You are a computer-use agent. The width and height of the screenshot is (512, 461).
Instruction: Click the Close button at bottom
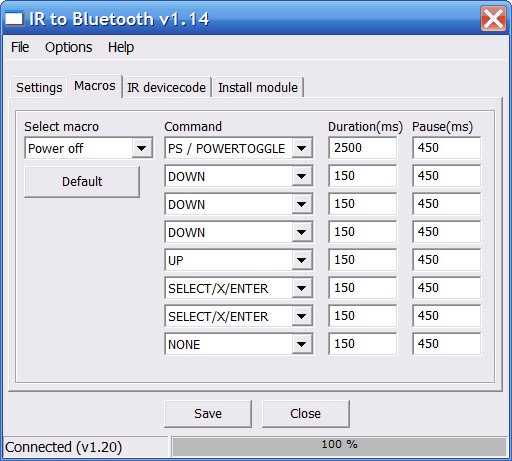point(306,414)
